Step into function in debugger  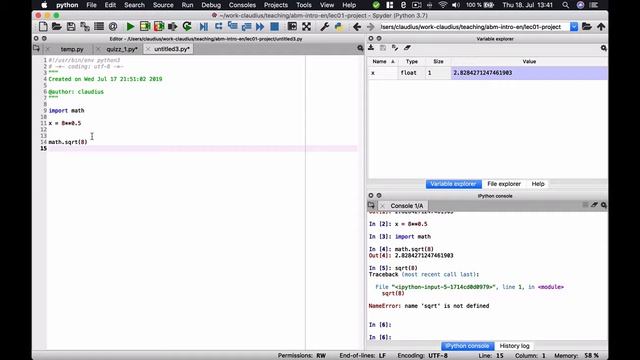(232, 27)
